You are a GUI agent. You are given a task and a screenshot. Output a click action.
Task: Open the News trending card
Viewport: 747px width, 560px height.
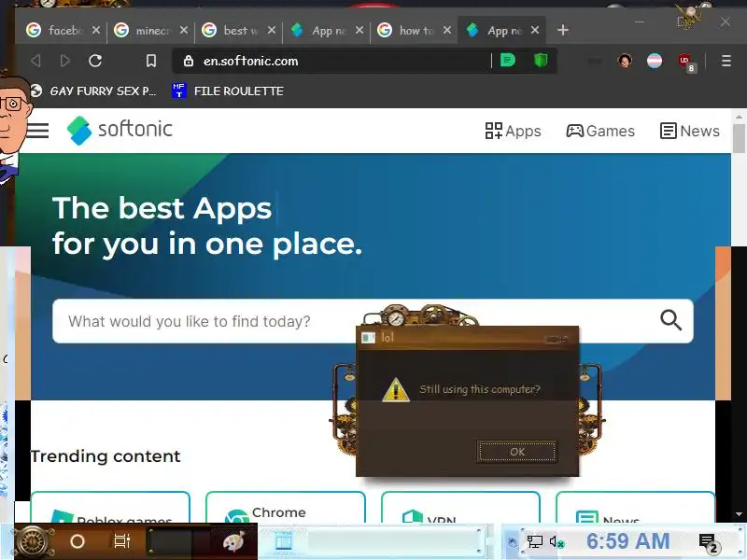pos(636,508)
